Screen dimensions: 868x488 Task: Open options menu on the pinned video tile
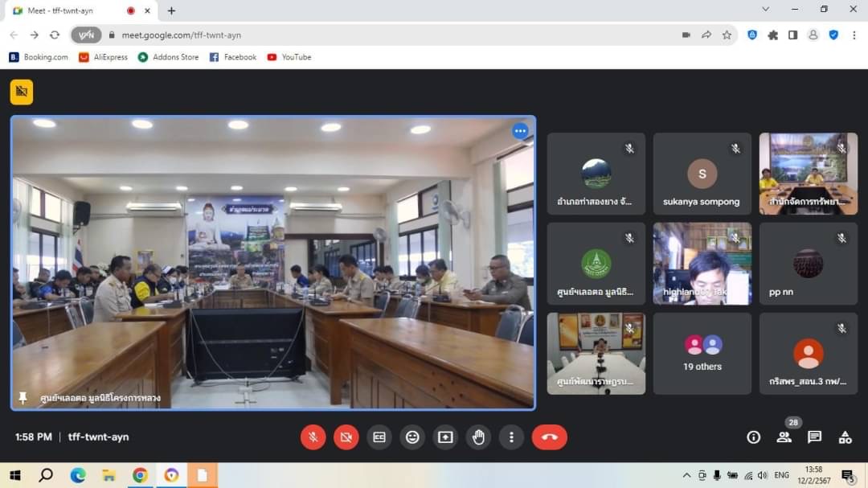[x=520, y=131]
